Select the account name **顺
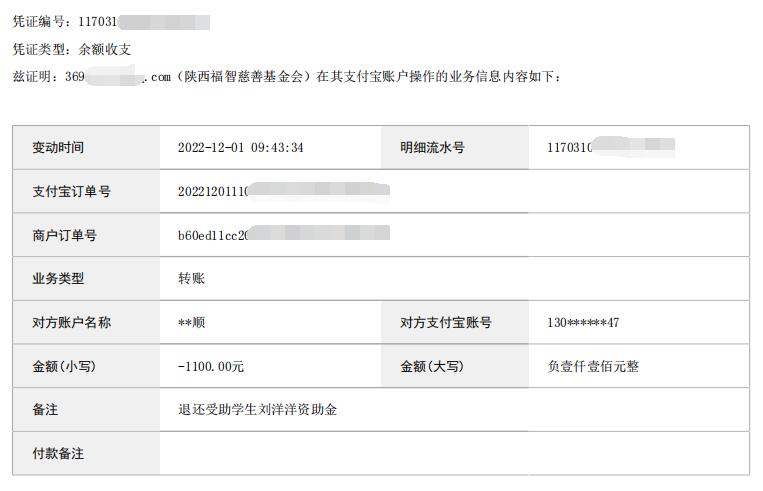This screenshot has width=763, height=491. coord(191,322)
